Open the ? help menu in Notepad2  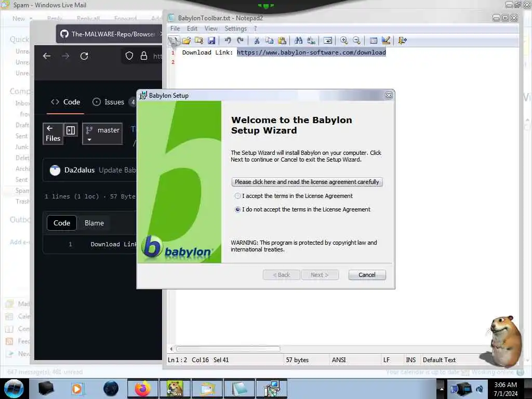coord(256,29)
